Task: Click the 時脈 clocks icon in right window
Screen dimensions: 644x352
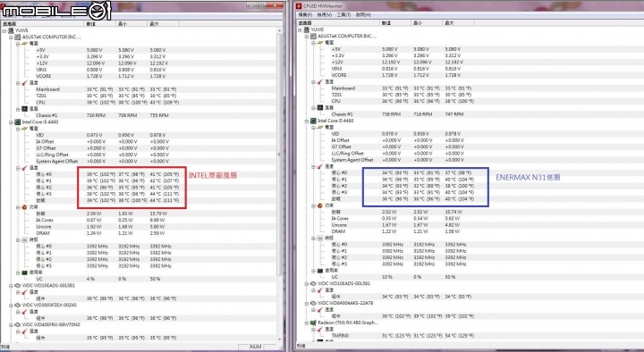Action: (x=320, y=238)
